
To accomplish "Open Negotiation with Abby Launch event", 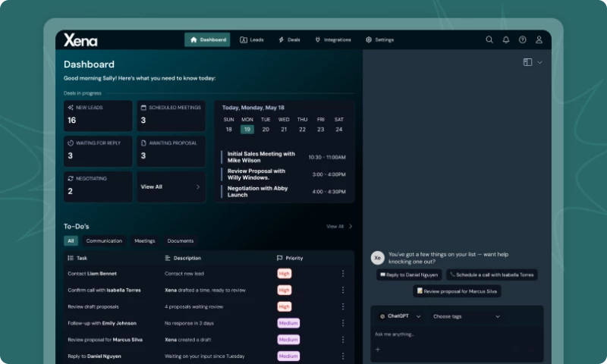I will (284, 191).
